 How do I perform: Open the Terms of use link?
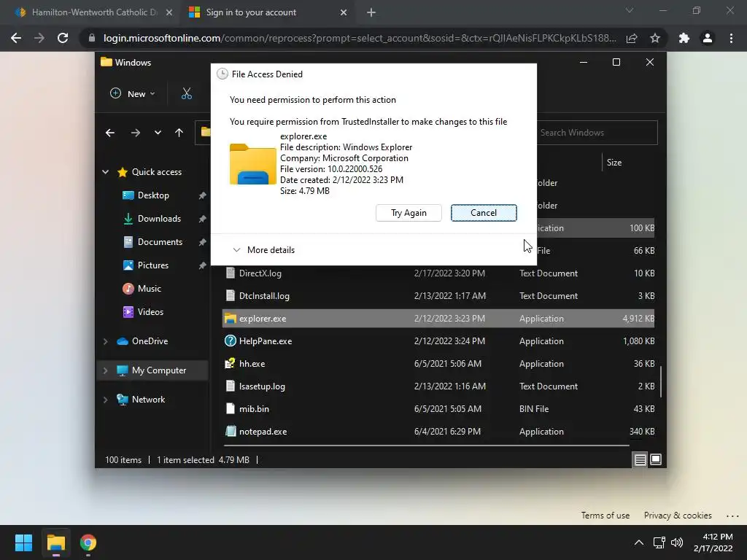[x=605, y=516]
